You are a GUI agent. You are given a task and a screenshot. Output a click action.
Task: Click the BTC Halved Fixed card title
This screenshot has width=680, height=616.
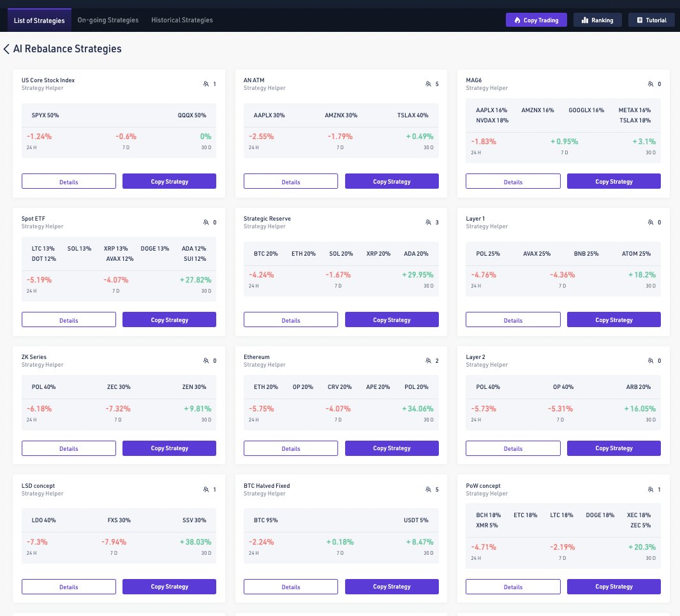(x=267, y=485)
